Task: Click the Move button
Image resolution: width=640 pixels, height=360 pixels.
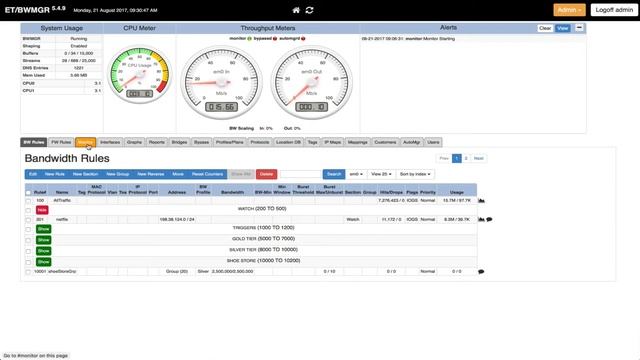Action: point(178,174)
